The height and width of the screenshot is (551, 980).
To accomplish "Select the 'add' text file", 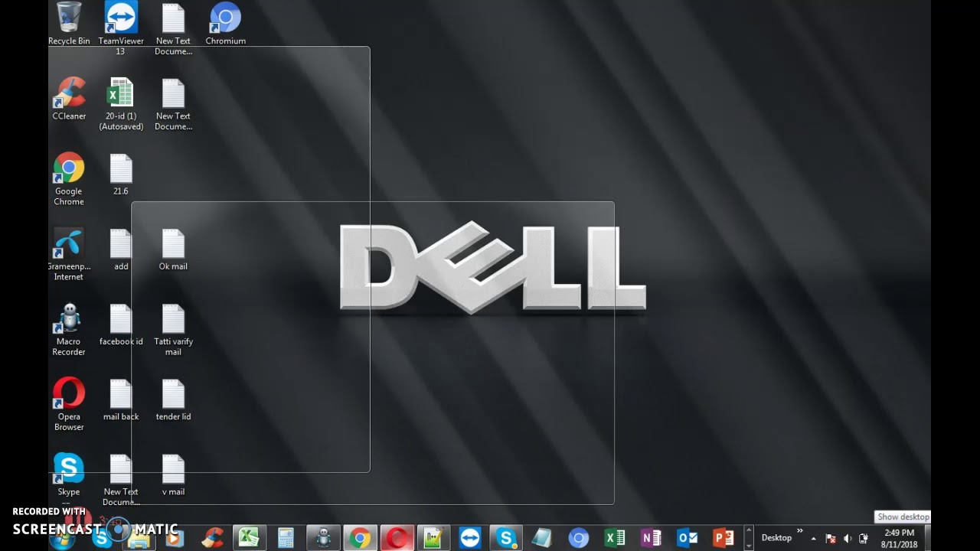I will [121, 249].
